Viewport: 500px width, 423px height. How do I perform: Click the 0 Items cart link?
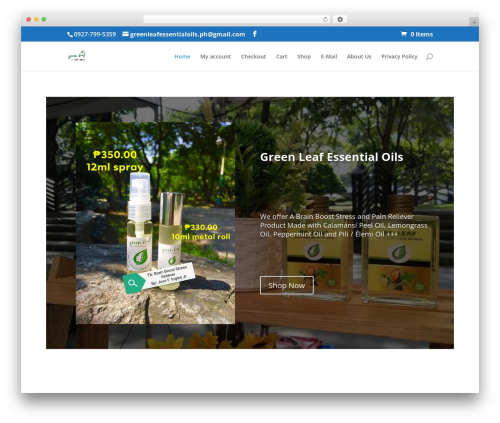(421, 34)
